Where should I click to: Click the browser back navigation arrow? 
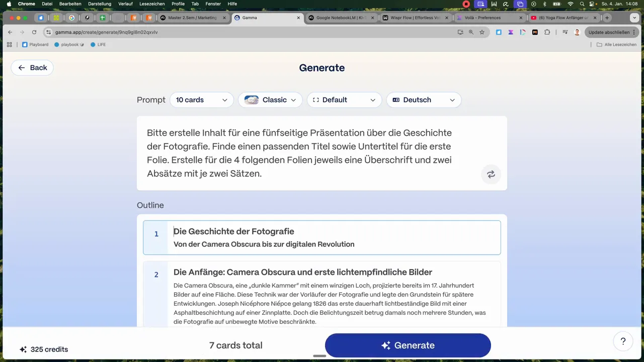10,32
